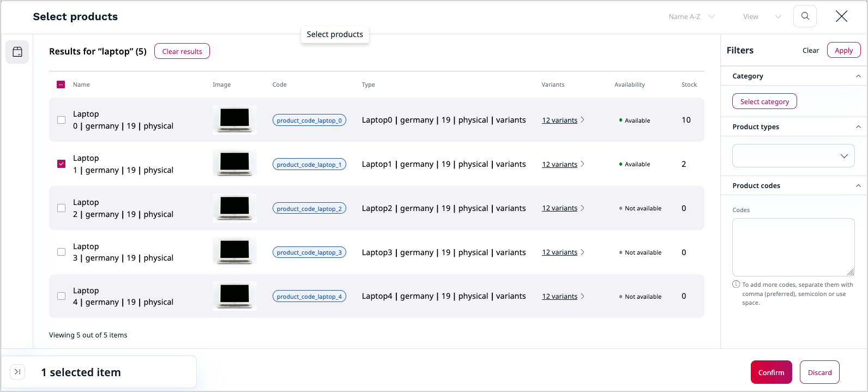Open variants arrow for Laptop 0
The height and width of the screenshot is (392, 868).
tap(583, 120)
